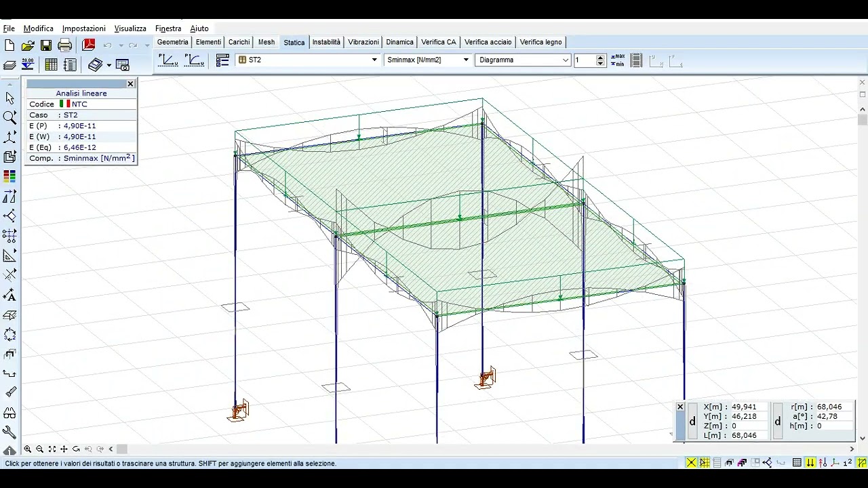Open the table browser grid icon
This screenshot has width=868, height=488.
pyautogui.click(x=51, y=64)
